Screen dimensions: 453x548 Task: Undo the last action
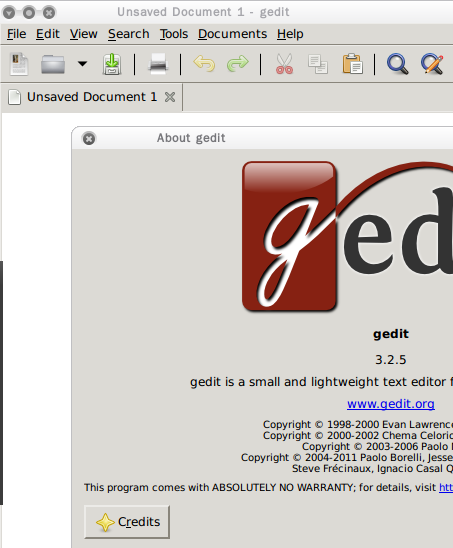point(204,64)
